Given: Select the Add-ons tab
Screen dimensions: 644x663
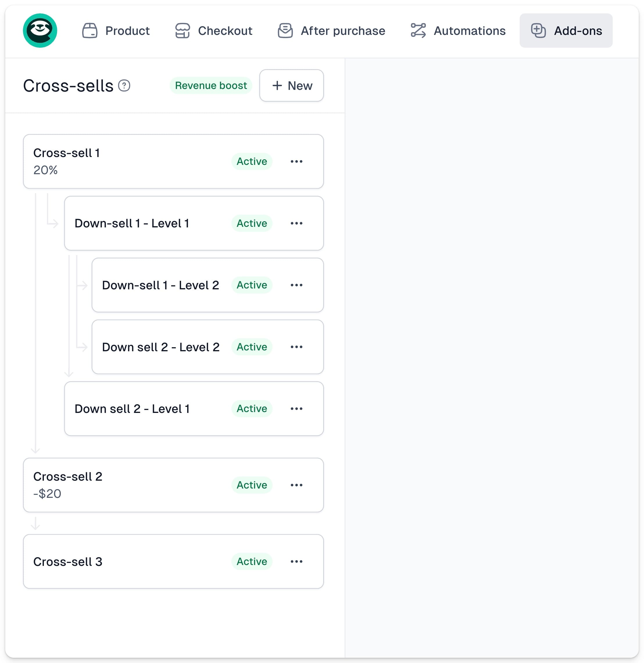Looking at the screenshot, I should click(566, 31).
